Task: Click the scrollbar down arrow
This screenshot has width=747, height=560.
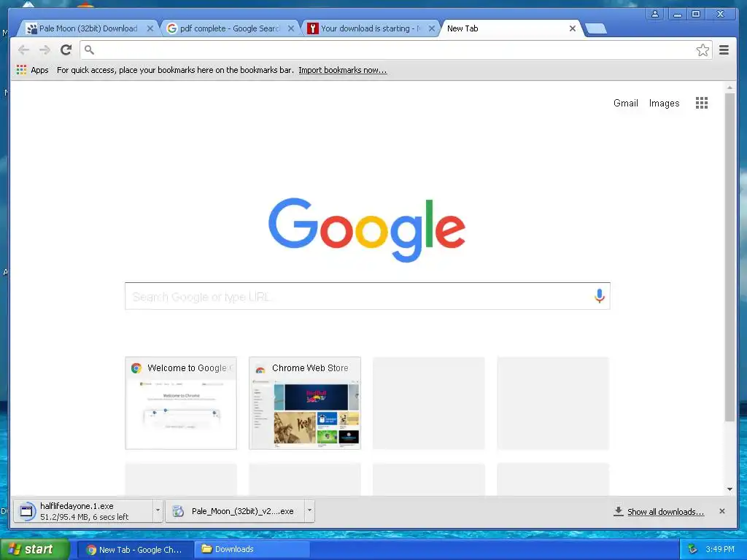Action: 729,489
